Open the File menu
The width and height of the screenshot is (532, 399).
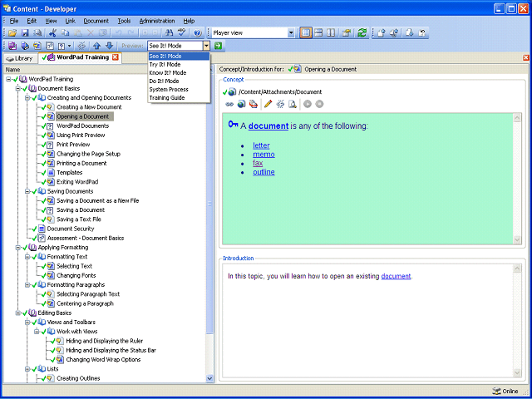[x=14, y=21]
